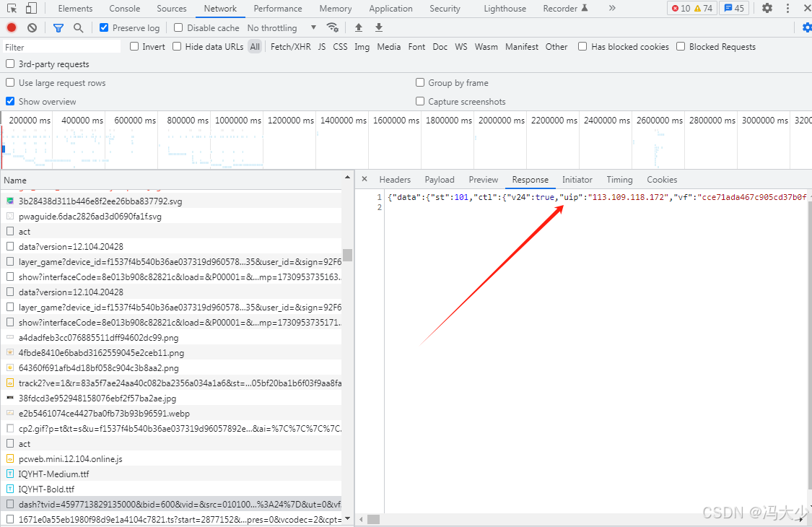Open the 45 issues badge
Viewport: 812px width, 527px height.
click(x=734, y=8)
